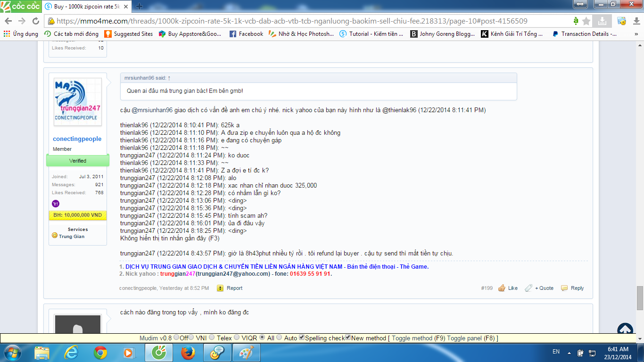The height and width of the screenshot is (362, 644).
Task: Click the Reply link on post #199
Action: [578, 288]
